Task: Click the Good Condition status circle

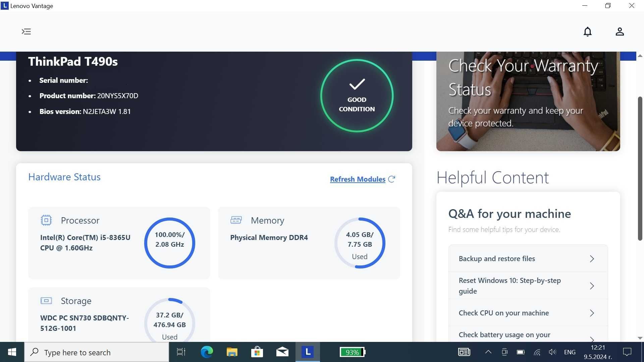Action: 357,96
